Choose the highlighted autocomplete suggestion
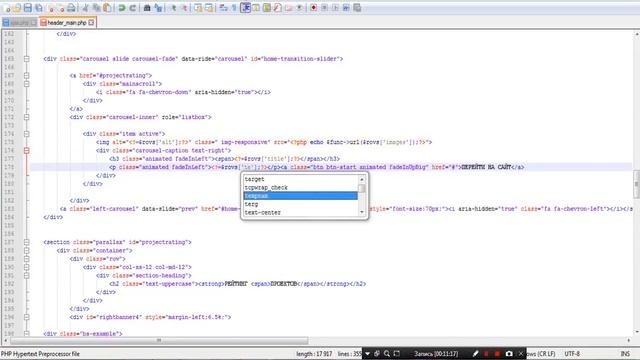Viewport: 640px width, 360px height. (x=300, y=196)
